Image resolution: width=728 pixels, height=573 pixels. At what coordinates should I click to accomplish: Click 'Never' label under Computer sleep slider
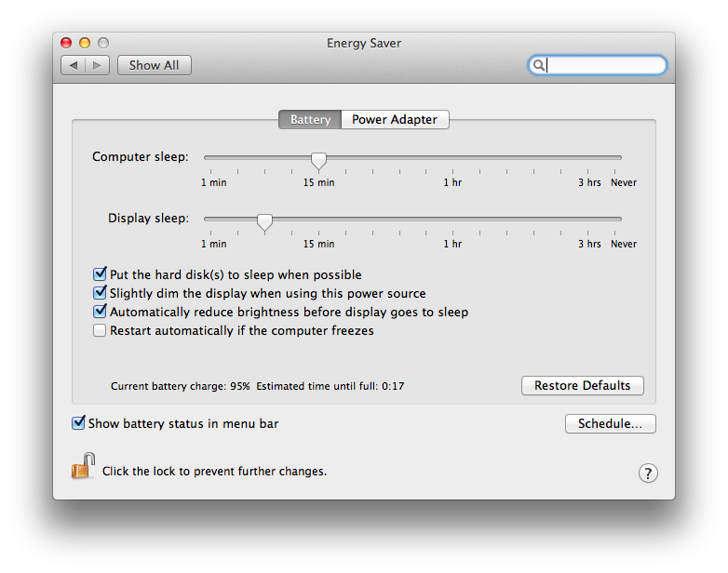624,183
